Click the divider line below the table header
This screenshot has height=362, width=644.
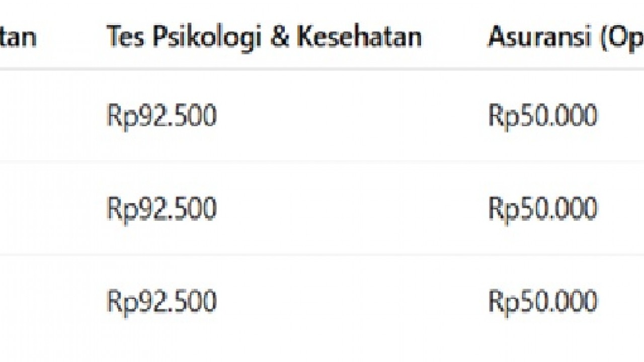pos(322,69)
